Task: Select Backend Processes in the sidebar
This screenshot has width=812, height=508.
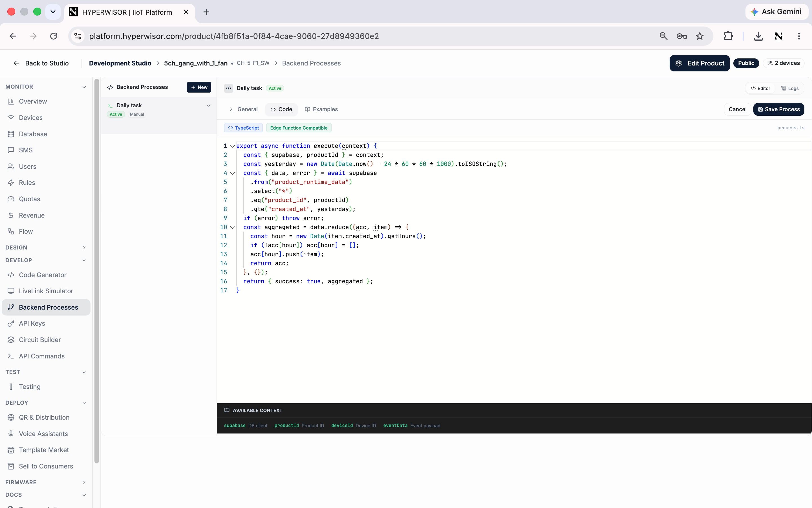Action: pyautogui.click(x=46, y=307)
